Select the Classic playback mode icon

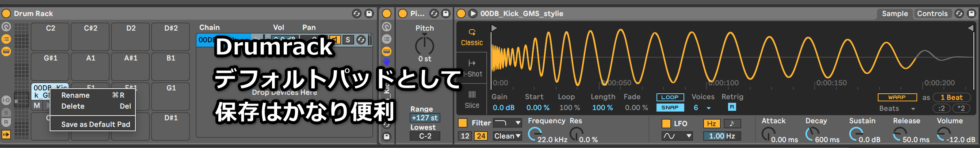[472, 37]
